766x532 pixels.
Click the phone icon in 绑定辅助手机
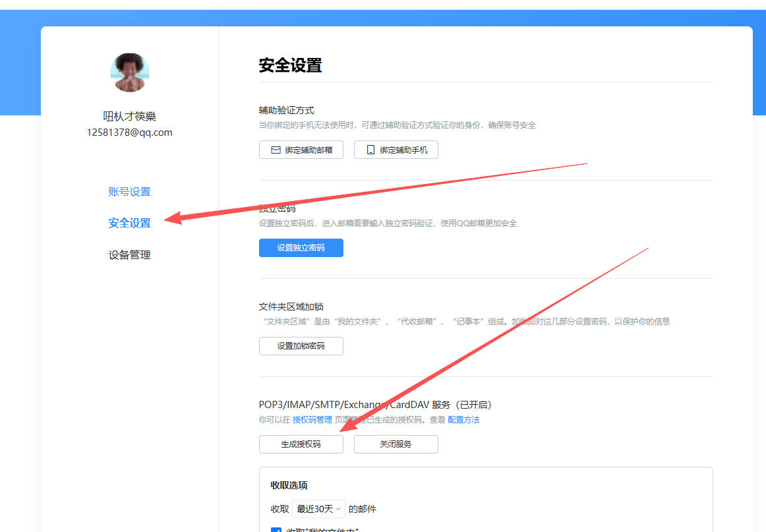coord(370,150)
